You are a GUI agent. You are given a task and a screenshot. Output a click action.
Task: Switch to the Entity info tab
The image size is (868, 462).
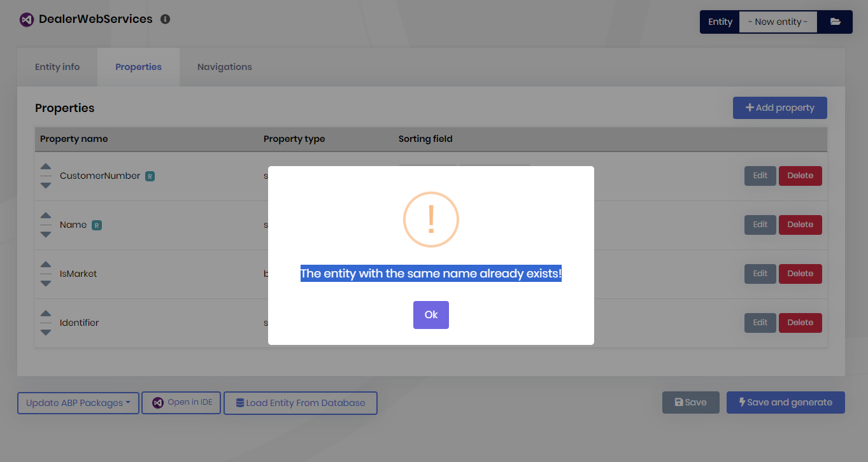tap(57, 67)
